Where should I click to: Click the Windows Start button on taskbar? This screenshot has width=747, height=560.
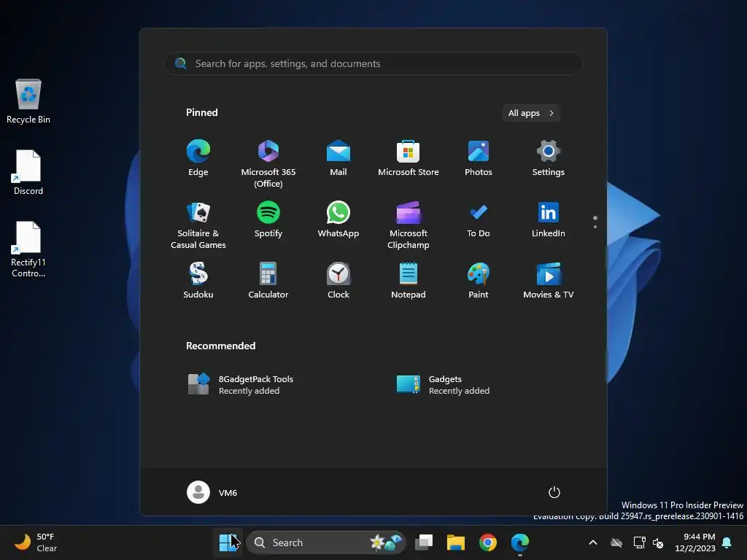tap(228, 542)
